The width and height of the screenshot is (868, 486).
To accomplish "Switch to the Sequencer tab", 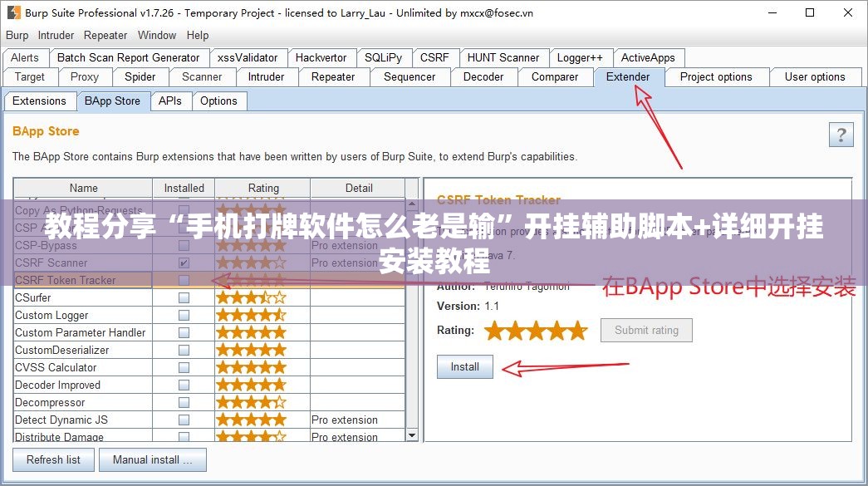I will (409, 77).
